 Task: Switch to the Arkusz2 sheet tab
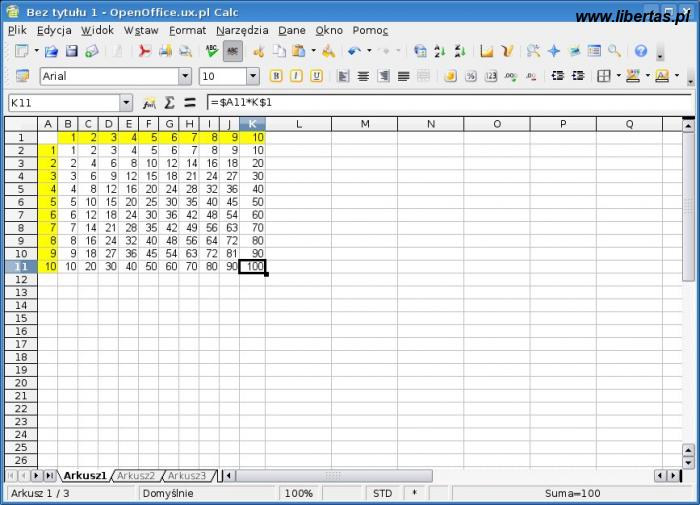[136, 476]
